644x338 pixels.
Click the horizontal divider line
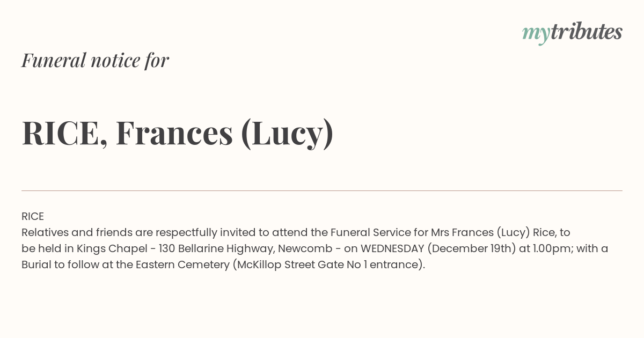pyautogui.click(x=322, y=190)
